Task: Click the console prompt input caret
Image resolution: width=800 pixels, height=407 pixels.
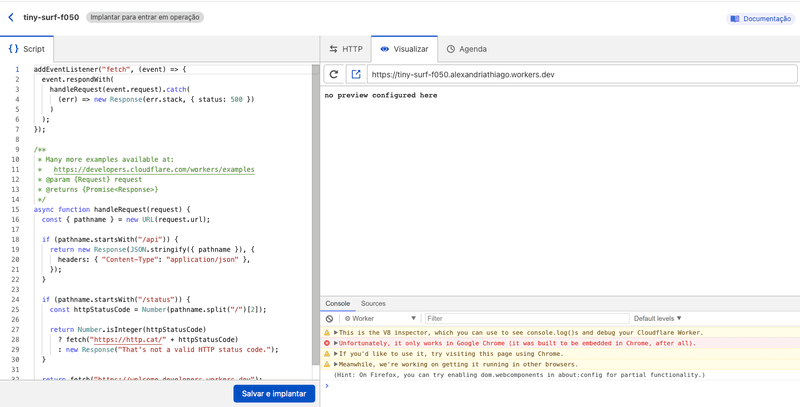Action: click(x=328, y=386)
